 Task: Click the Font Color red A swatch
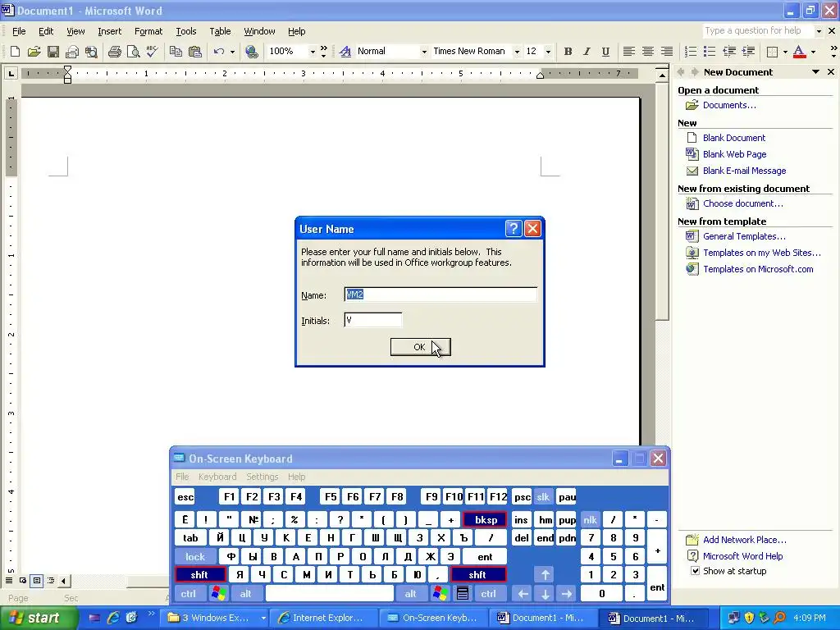pos(799,52)
